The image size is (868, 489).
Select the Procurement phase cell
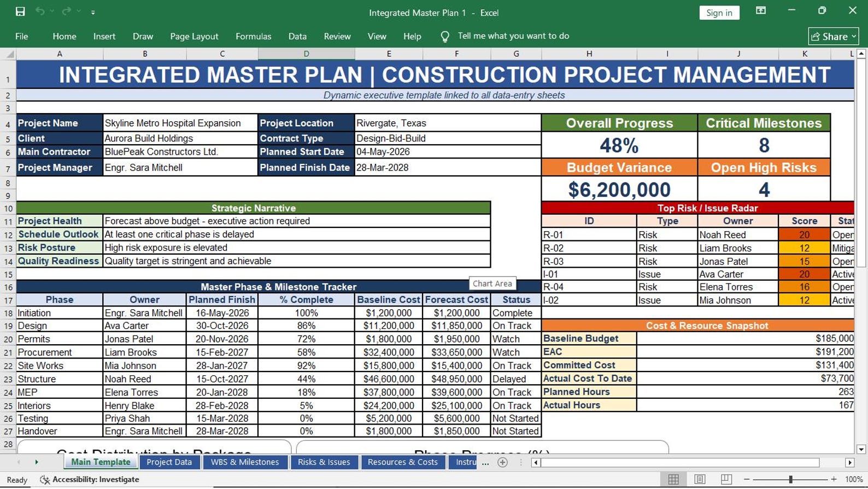click(x=60, y=352)
